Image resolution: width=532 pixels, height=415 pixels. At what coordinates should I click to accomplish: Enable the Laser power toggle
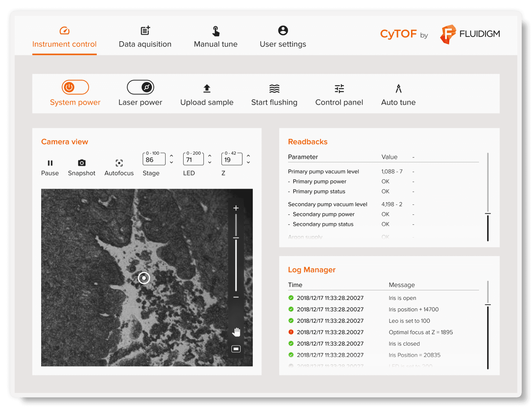140,87
